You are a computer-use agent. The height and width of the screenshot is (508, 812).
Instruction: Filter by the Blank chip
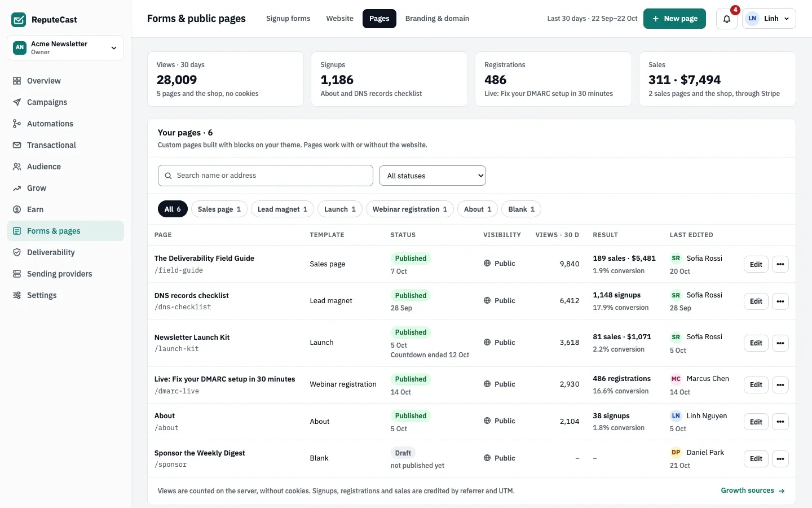(x=522, y=209)
